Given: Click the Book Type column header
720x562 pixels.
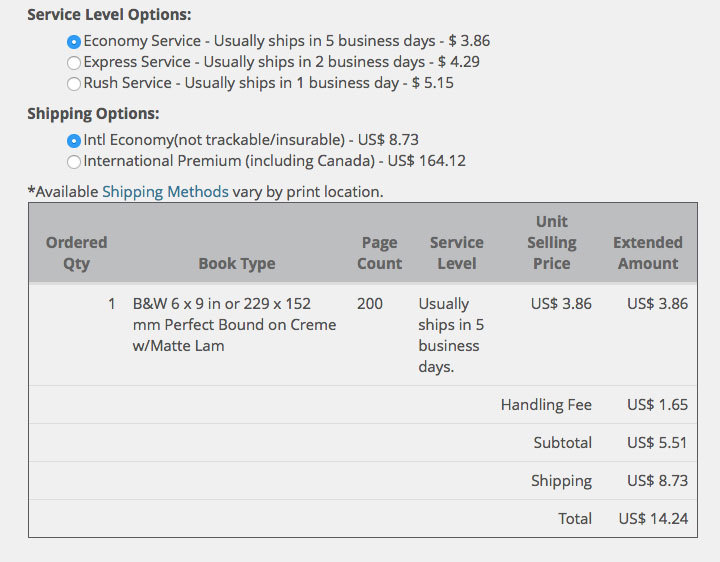Looking at the screenshot, I should click(236, 264).
